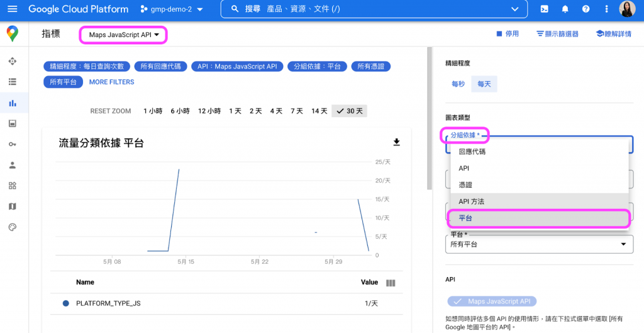Open the APIs list sidebar icon
Screen dimensions: 644x333
pos(13,82)
